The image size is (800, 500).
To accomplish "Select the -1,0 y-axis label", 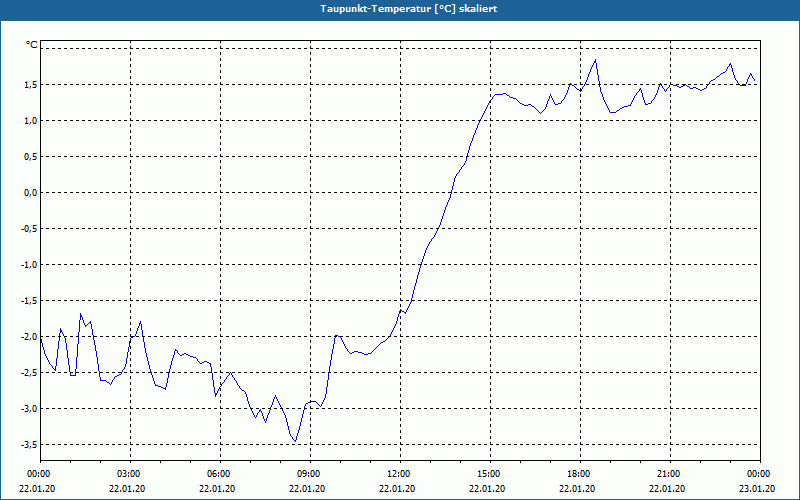I will [x=29, y=265].
